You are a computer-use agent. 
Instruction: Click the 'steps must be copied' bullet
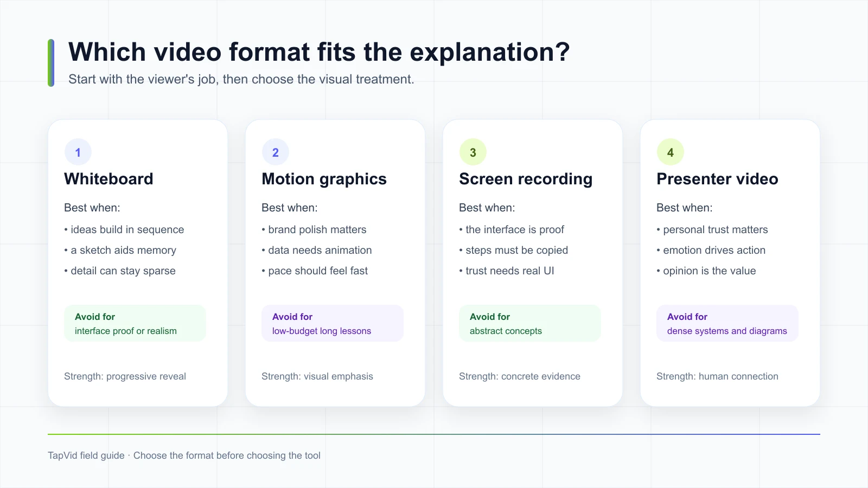tap(514, 250)
